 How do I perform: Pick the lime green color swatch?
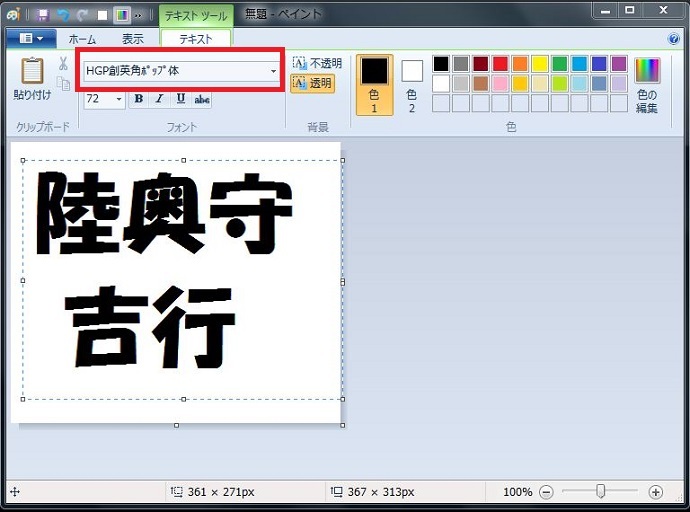tap(560, 84)
